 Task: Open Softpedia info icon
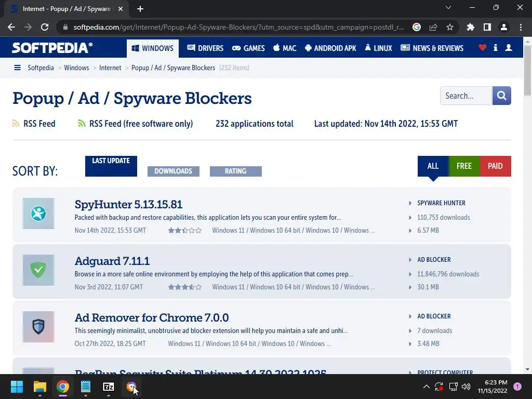click(x=495, y=47)
